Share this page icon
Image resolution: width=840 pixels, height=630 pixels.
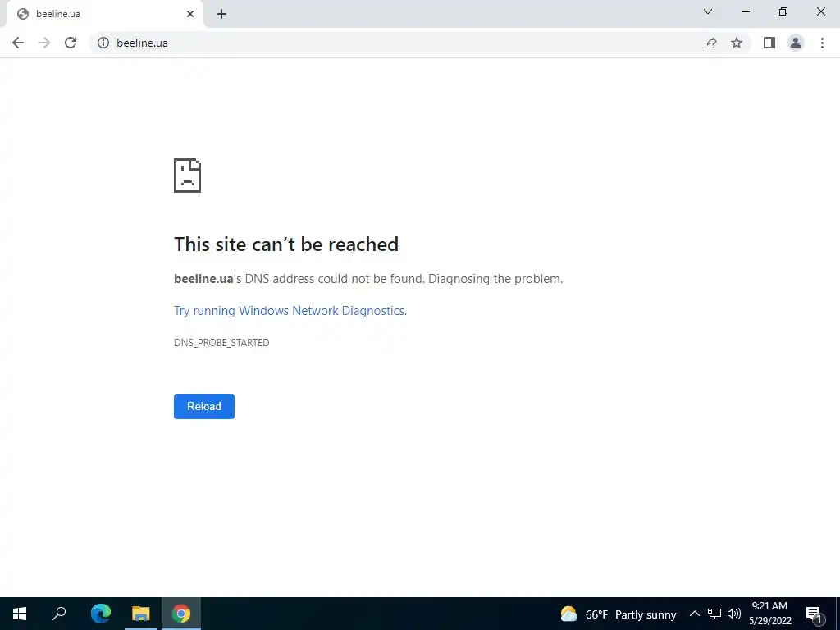pos(710,43)
